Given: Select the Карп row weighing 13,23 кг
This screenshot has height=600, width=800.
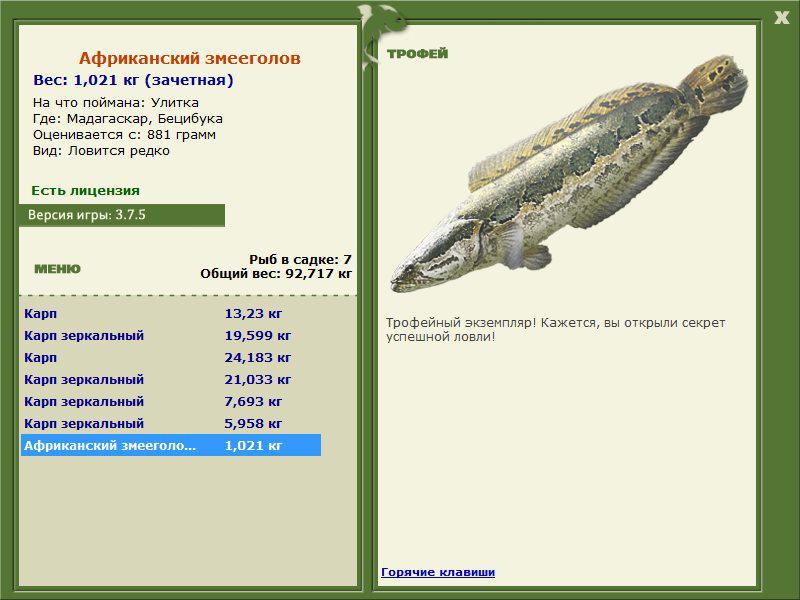Looking at the screenshot, I should click(171, 313).
